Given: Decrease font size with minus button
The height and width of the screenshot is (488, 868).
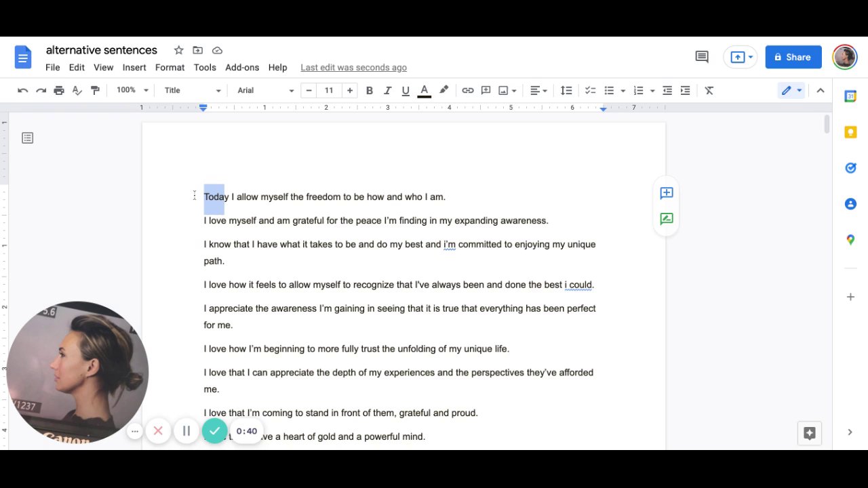Looking at the screenshot, I should point(309,90).
